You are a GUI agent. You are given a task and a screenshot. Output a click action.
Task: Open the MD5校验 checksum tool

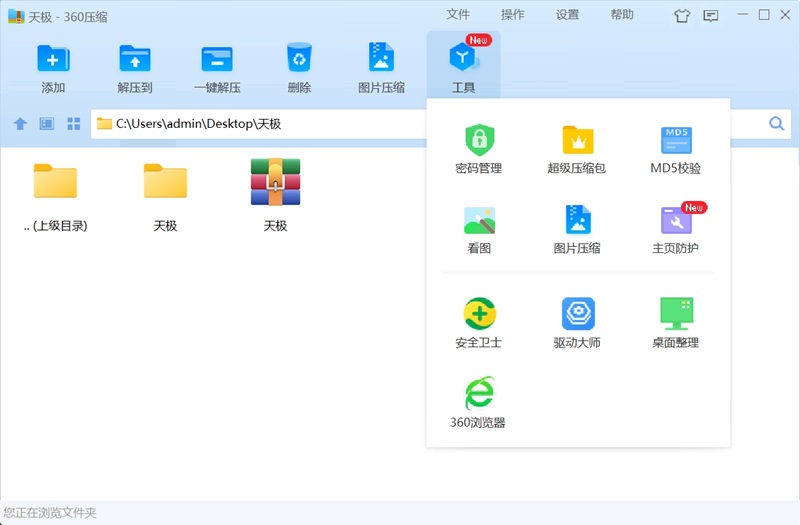pos(676,140)
